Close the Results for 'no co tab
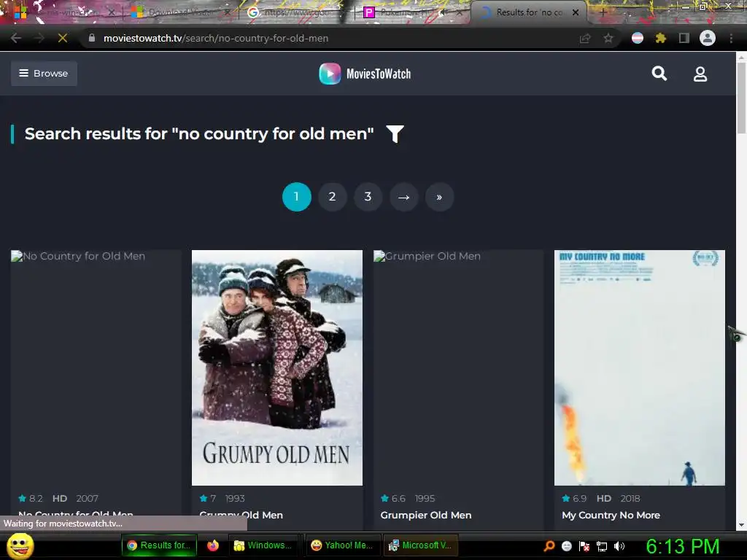The image size is (747, 560). (576, 12)
